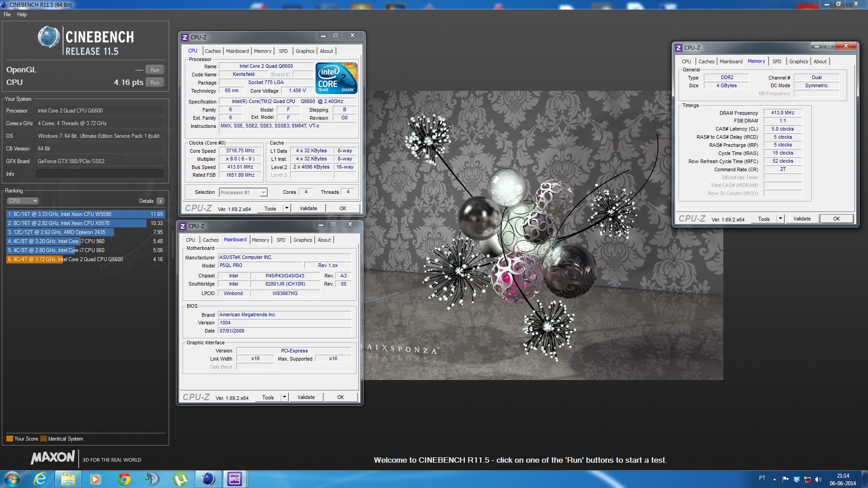Click Tools button in CPU-Z CPU window
This screenshot has height=488, width=868.
(x=270, y=209)
